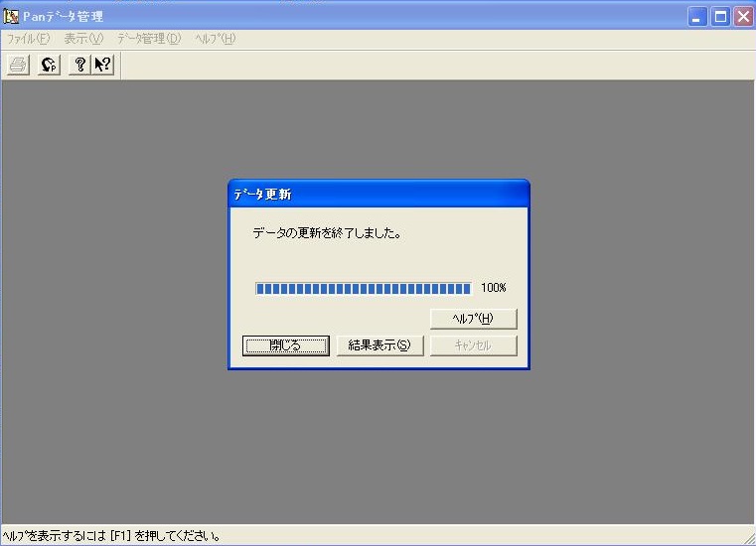Click the printer toolbar icon

[18, 65]
